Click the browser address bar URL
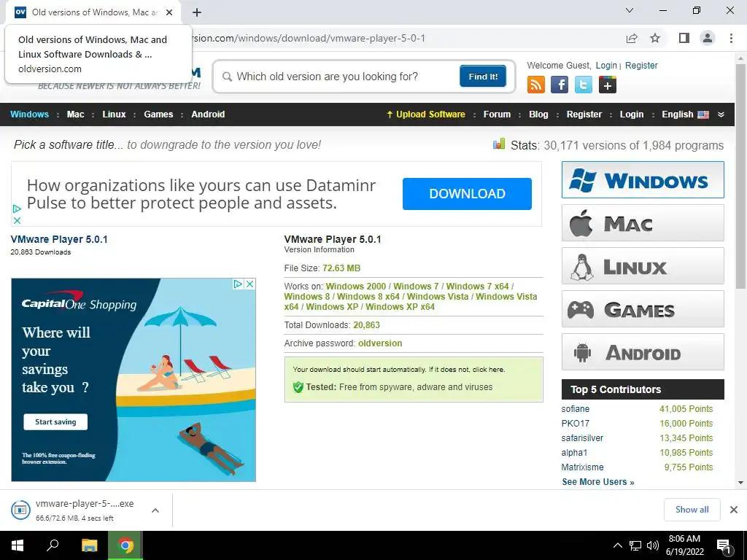 point(307,38)
